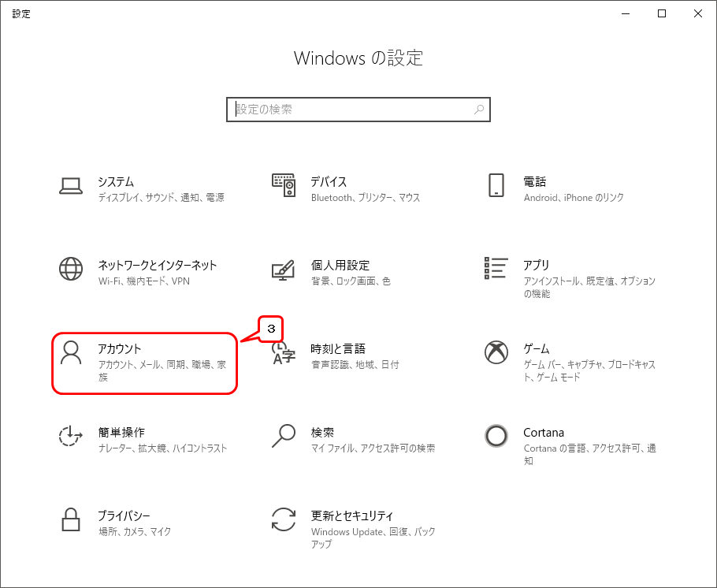Open ネットワークとインターネット globe icon
This screenshot has height=588, width=717.
pyautogui.click(x=71, y=269)
